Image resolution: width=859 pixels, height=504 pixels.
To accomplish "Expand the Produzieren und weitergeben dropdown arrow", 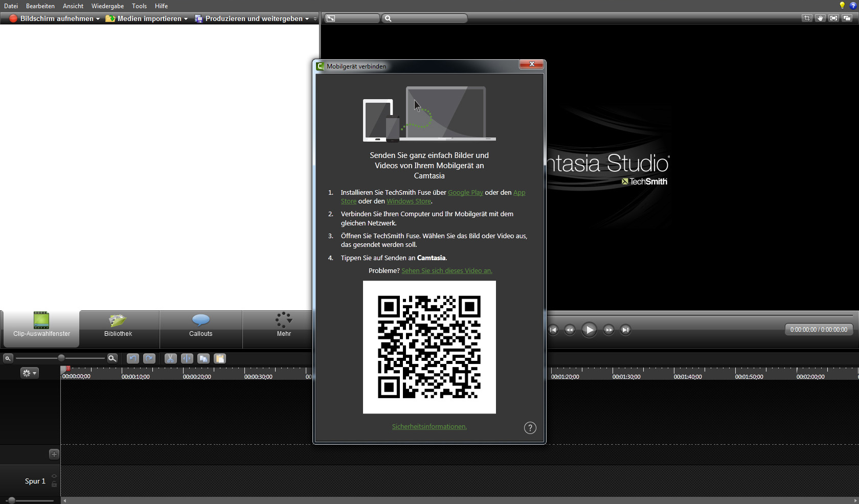I will pos(307,19).
